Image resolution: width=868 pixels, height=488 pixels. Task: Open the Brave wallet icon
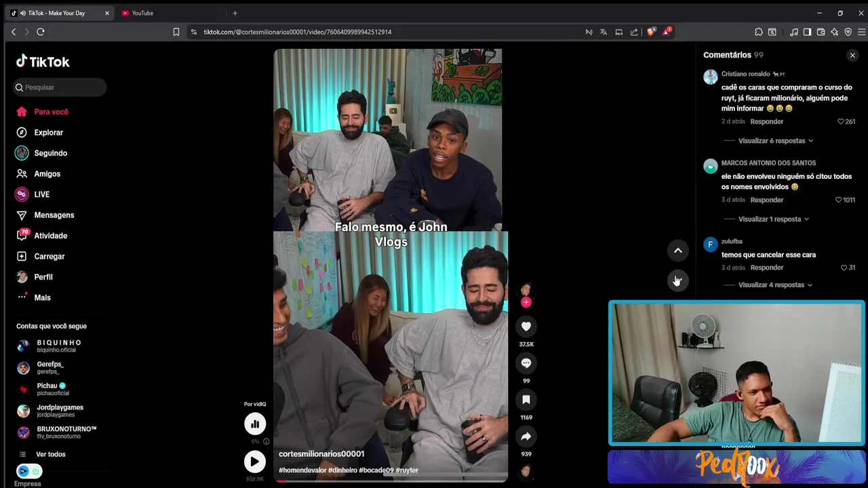(x=821, y=32)
